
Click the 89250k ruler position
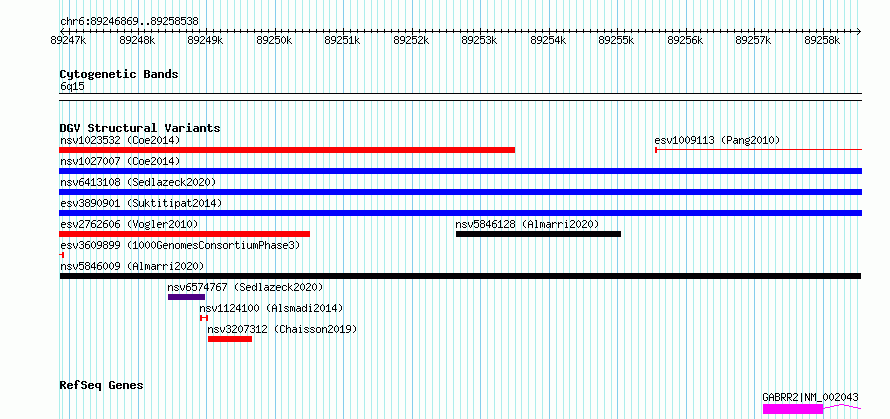coord(274,40)
